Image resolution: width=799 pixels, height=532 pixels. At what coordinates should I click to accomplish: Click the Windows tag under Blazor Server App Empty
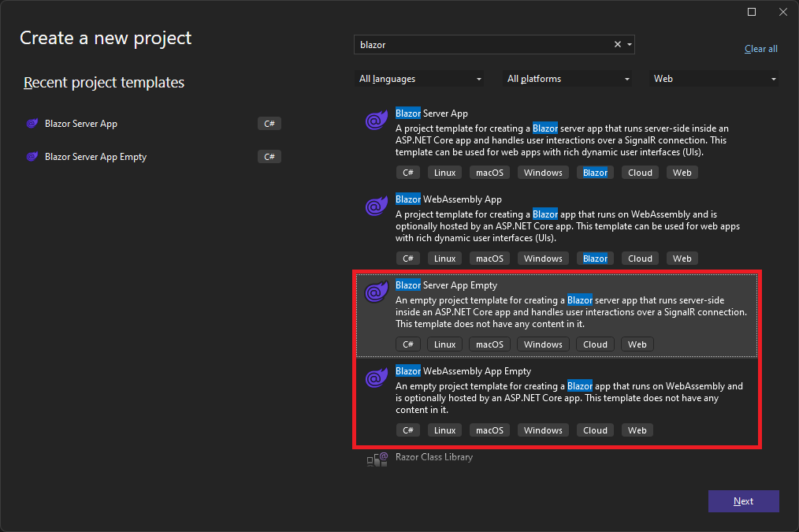[543, 344]
